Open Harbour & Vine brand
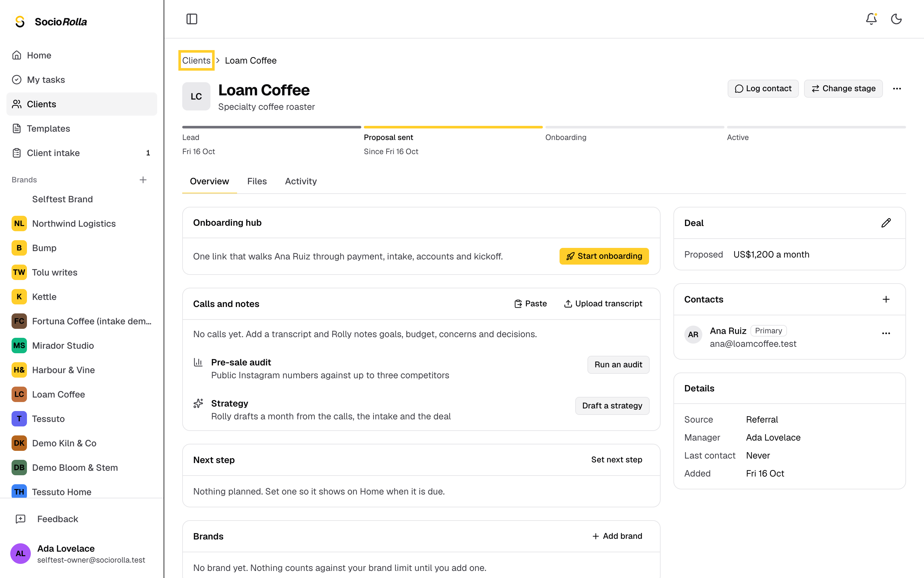Image resolution: width=924 pixels, height=578 pixels. pyautogui.click(x=82, y=370)
